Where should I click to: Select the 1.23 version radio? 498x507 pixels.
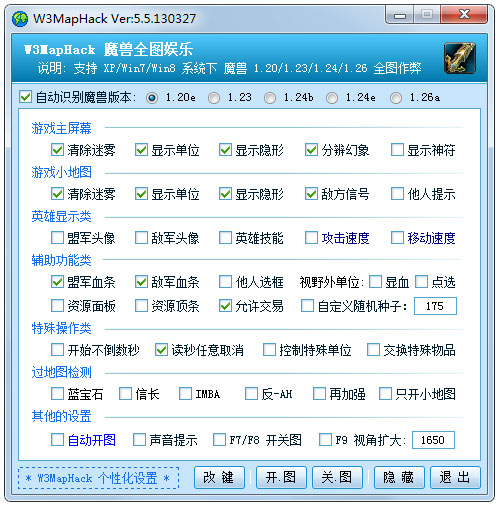(x=214, y=98)
